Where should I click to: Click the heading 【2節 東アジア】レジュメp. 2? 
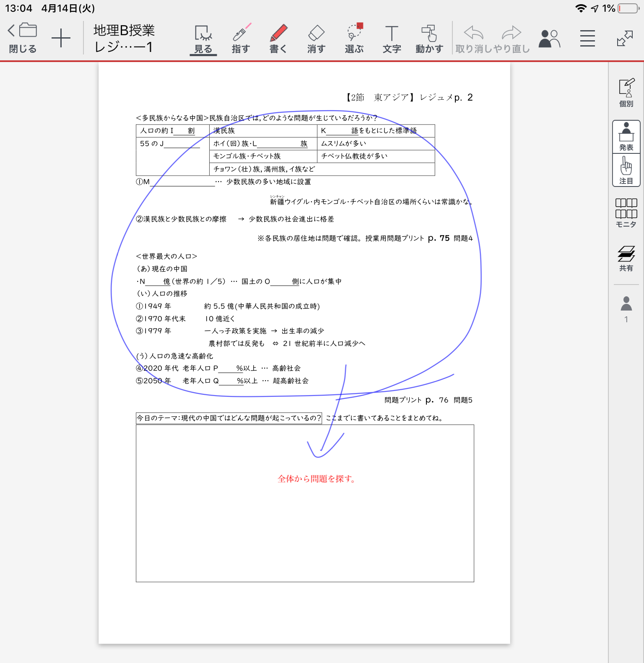pos(409,97)
